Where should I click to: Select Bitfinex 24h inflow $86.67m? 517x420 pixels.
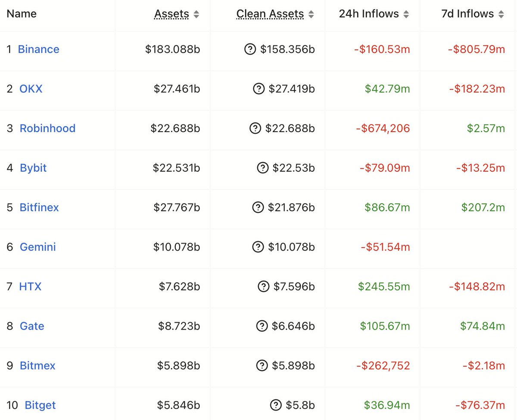pos(387,207)
